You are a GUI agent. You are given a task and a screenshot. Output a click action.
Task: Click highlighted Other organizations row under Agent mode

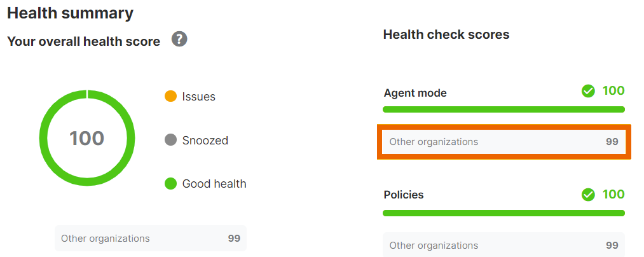[504, 142]
